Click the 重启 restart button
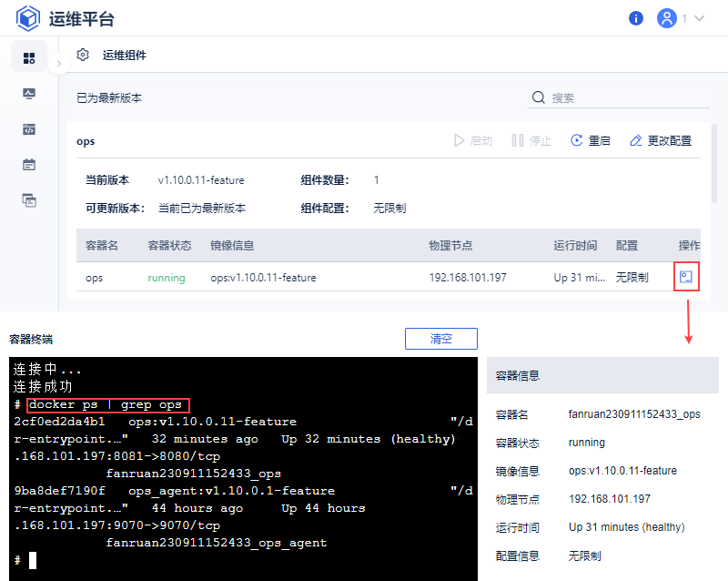Screen dimensions: 728x581 point(590,140)
